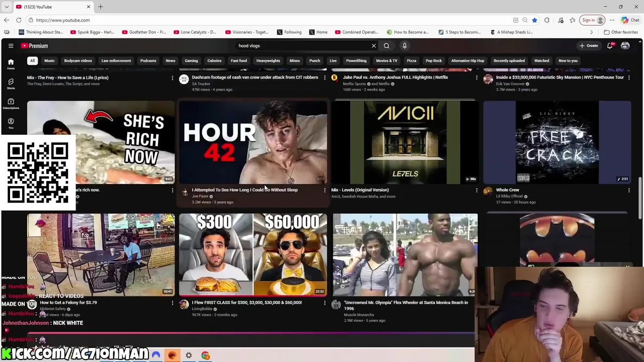The width and height of the screenshot is (644, 362).
Task: Show more bookmarks chevron
Action: (x=592, y=32)
